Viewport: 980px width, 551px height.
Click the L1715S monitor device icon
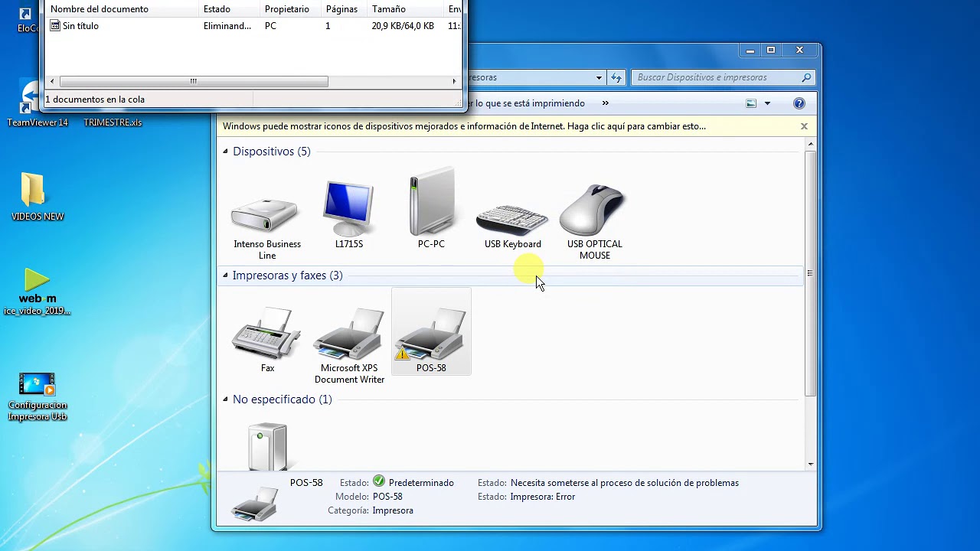pyautogui.click(x=349, y=208)
